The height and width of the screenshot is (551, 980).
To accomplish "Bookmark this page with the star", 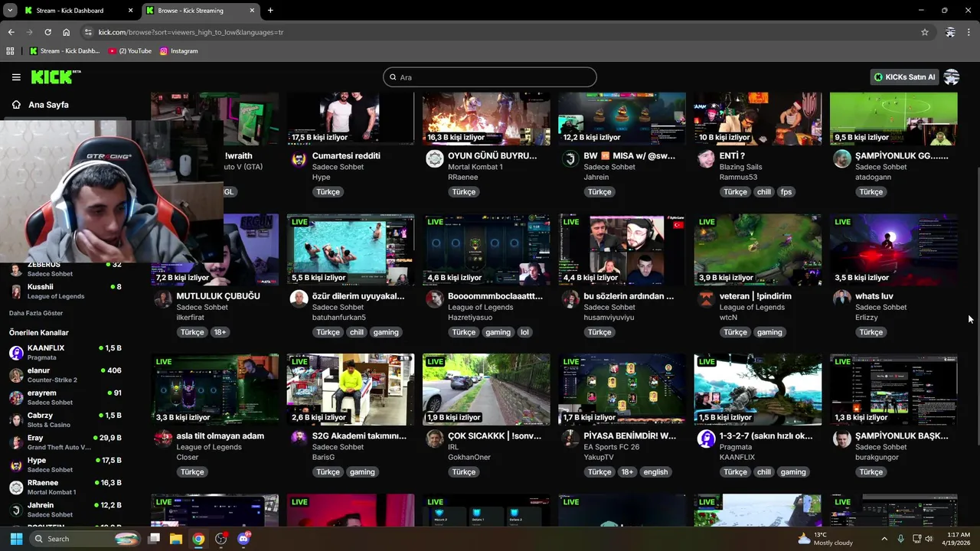I will 925,32.
